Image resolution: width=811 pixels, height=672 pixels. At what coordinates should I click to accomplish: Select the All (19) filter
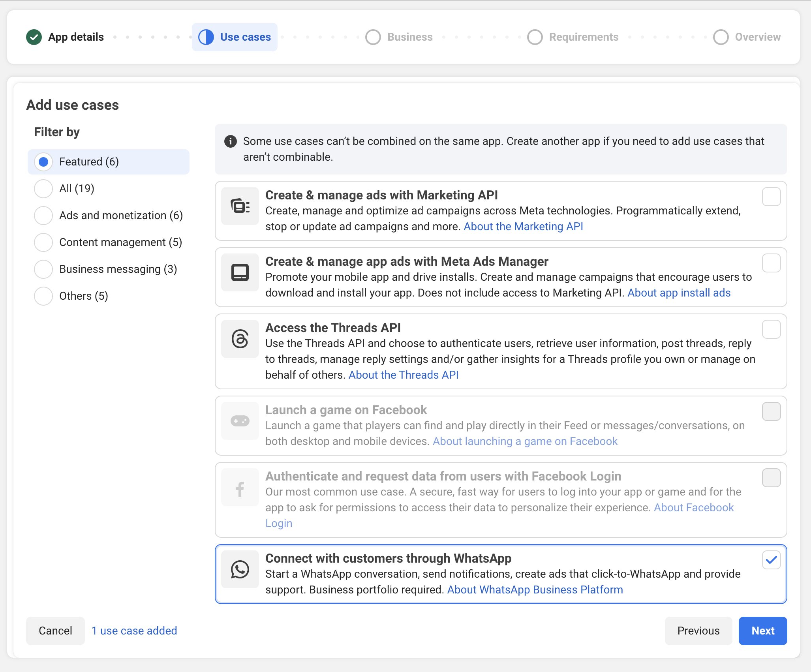click(43, 189)
